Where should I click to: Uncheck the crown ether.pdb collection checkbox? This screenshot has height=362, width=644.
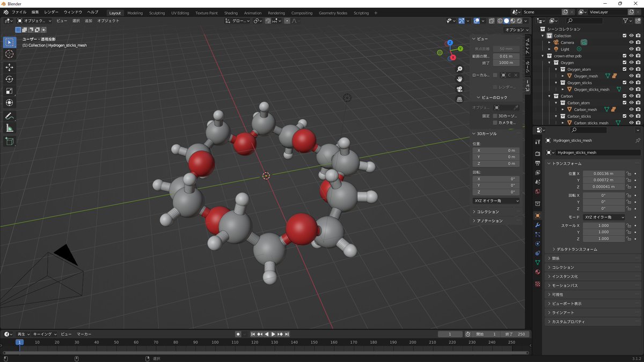624,56
